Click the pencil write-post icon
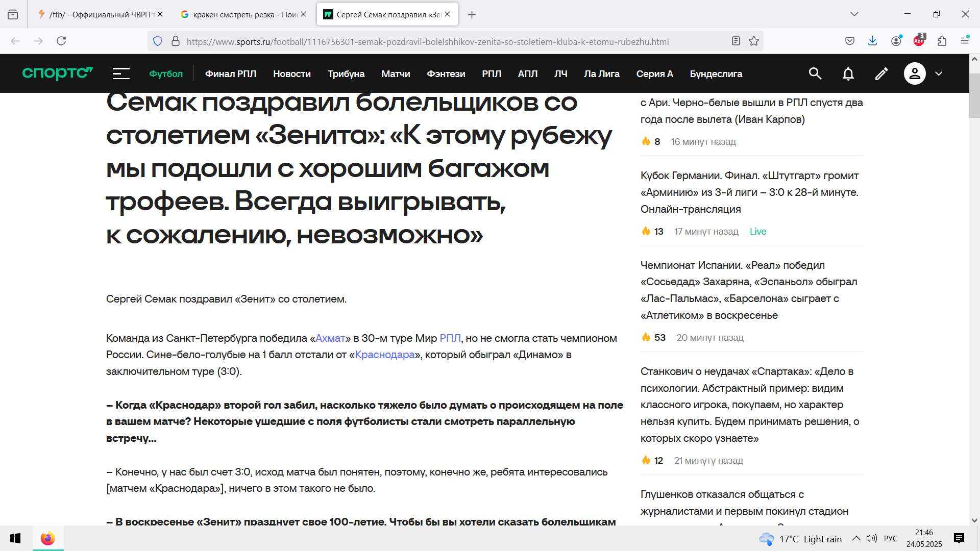Screen dimensions: 980x551 (881, 73)
